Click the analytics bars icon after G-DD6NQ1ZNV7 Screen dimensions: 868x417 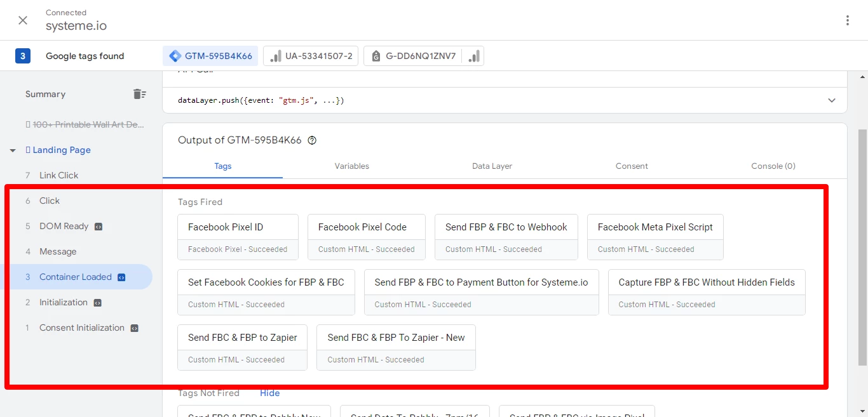point(473,56)
